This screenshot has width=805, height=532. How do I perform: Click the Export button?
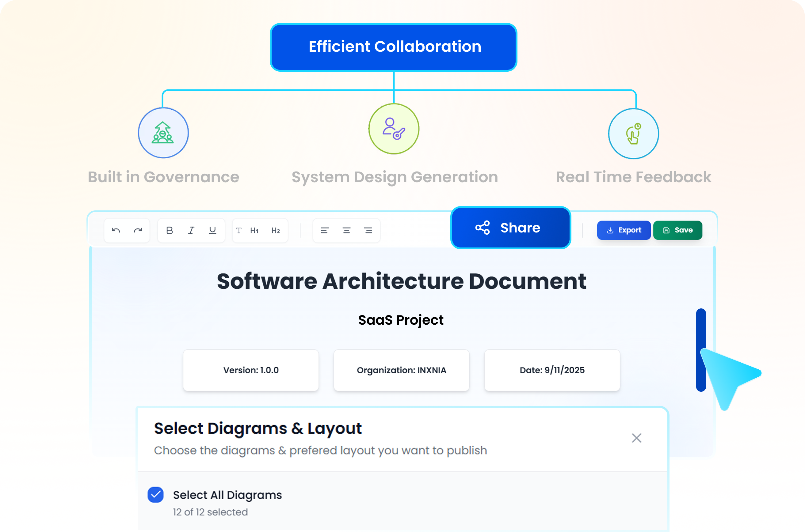tap(624, 230)
